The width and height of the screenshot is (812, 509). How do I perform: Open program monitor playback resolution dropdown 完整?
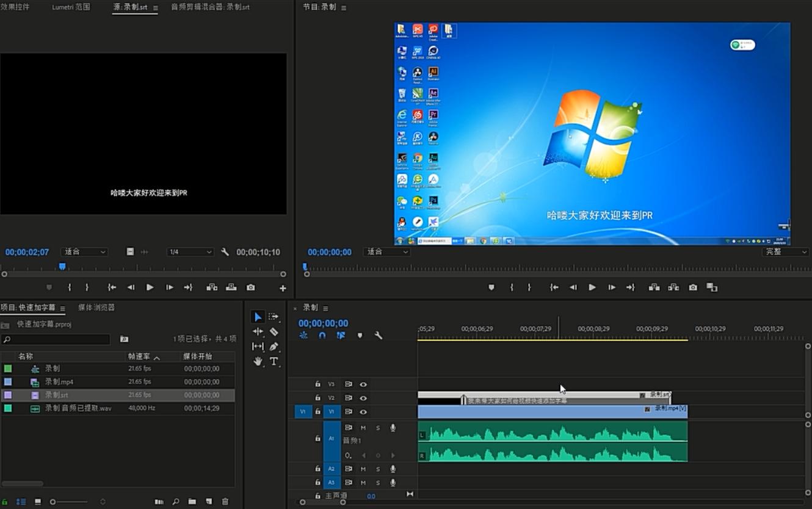(x=785, y=252)
